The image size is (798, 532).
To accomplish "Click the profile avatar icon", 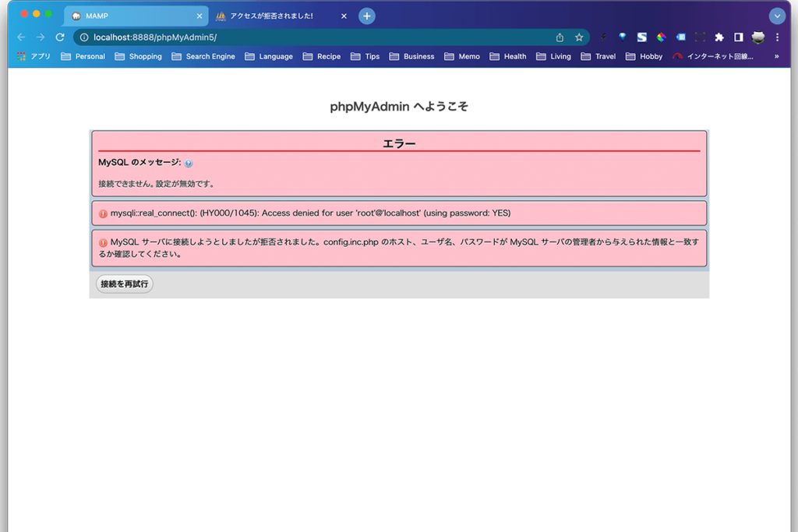I will pos(758,37).
